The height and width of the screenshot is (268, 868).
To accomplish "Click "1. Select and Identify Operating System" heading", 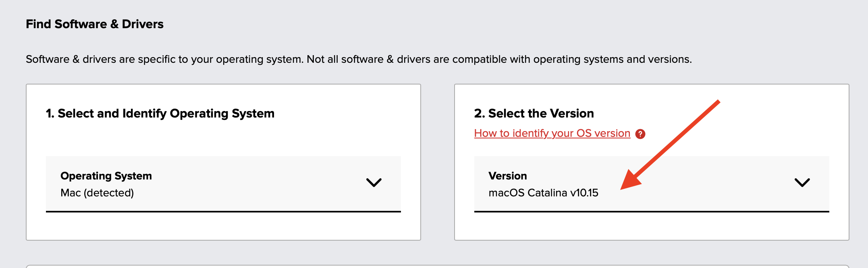I will point(160,113).
